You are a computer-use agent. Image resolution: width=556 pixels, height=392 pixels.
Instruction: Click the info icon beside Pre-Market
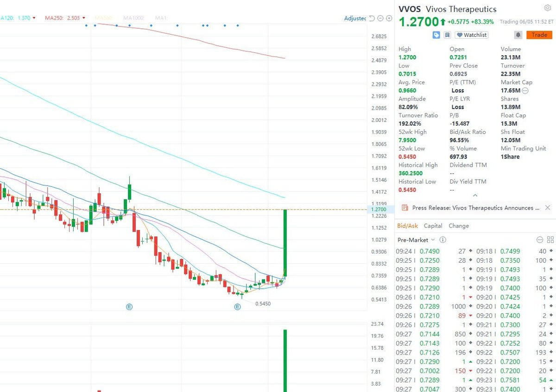442,240
